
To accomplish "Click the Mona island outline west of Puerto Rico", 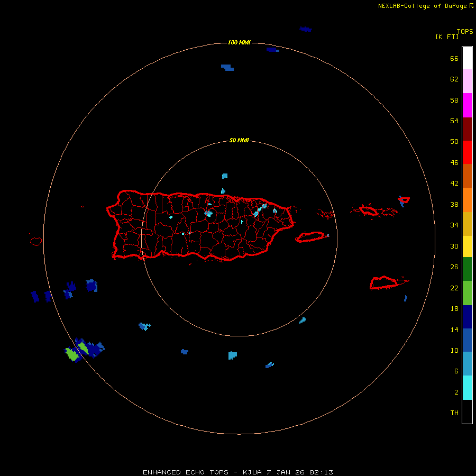I will 36,241.
